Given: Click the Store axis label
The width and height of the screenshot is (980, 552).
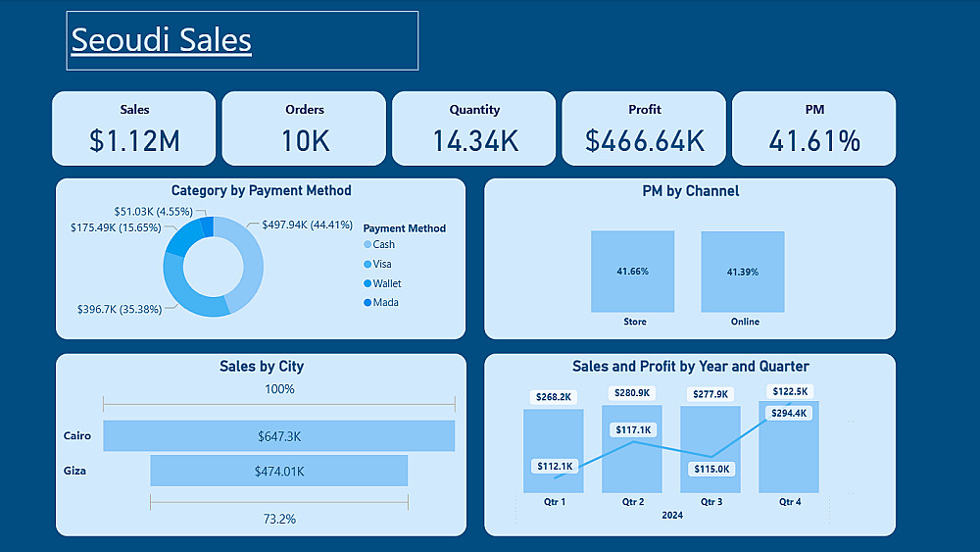Looking at the screenshot, I should [634, 322].
